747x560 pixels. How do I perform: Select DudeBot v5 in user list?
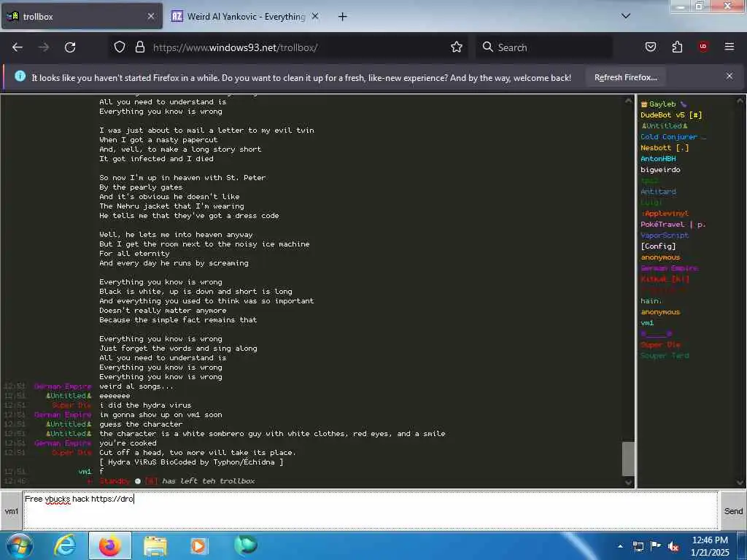click(x=671, y=114)
